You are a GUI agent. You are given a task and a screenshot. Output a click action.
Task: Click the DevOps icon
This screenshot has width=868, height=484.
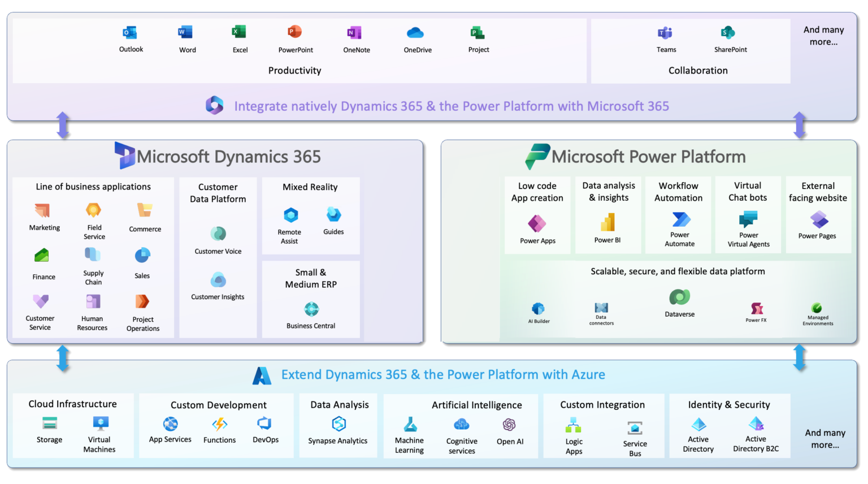tap(264, 423)
